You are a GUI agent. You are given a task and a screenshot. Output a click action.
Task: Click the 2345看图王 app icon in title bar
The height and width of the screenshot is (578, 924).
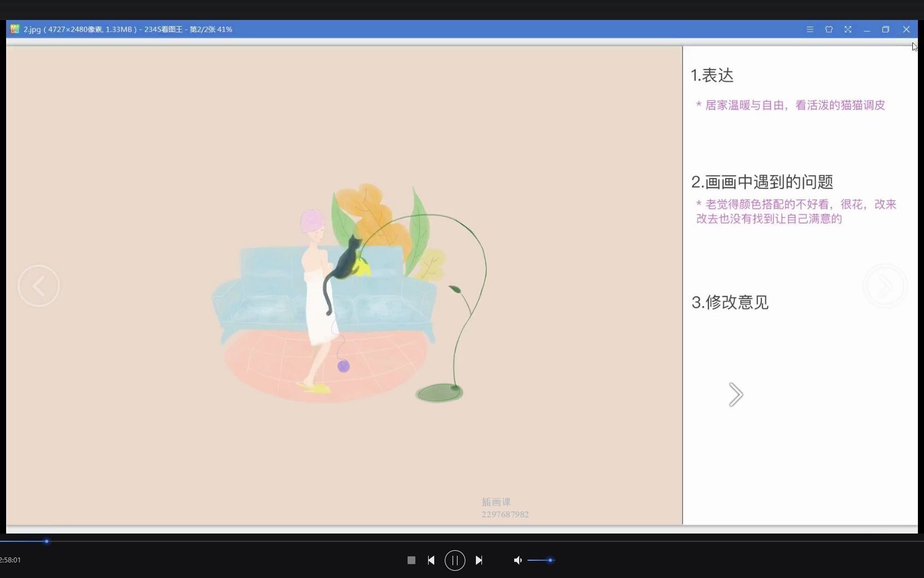pyautogui.click(x=14, y=29)
